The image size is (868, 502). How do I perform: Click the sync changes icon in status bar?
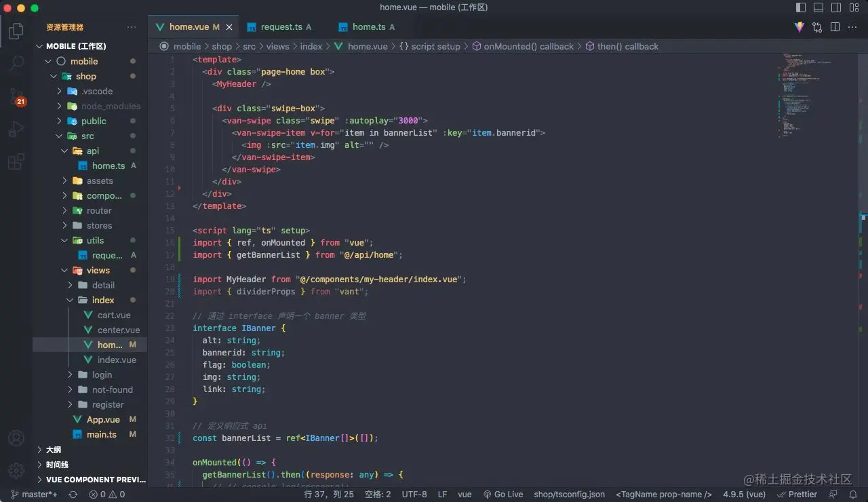pyautogui.click(x=73, y=495)
